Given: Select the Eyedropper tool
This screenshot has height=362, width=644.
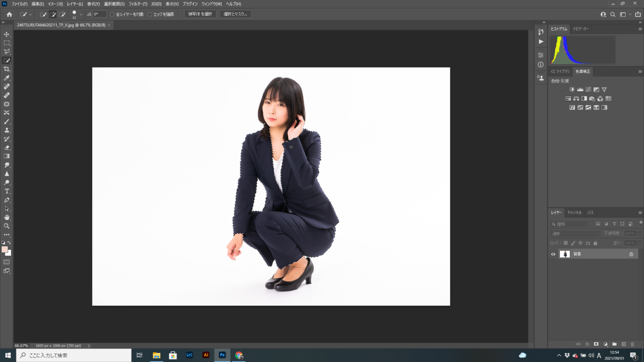Looking at the screenshot, I should click(x=6, y=78).
